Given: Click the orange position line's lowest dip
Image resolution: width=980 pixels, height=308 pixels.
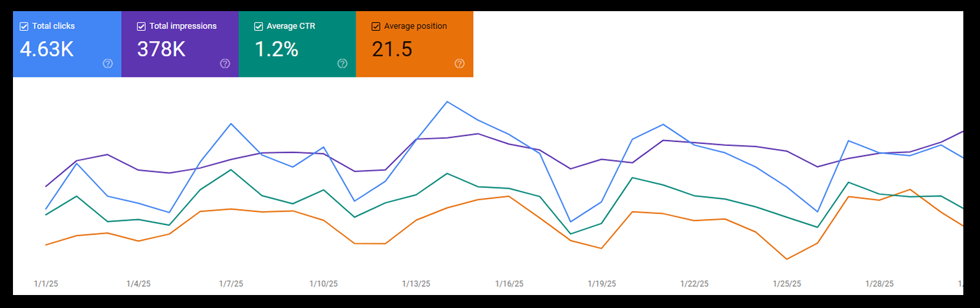Looking at the screenshot, I should click(787, 259).
